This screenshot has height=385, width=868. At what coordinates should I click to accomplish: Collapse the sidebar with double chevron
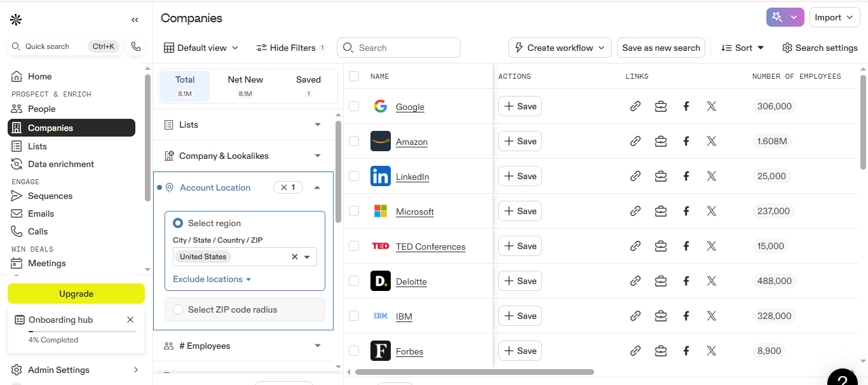[x=135, y=20]
